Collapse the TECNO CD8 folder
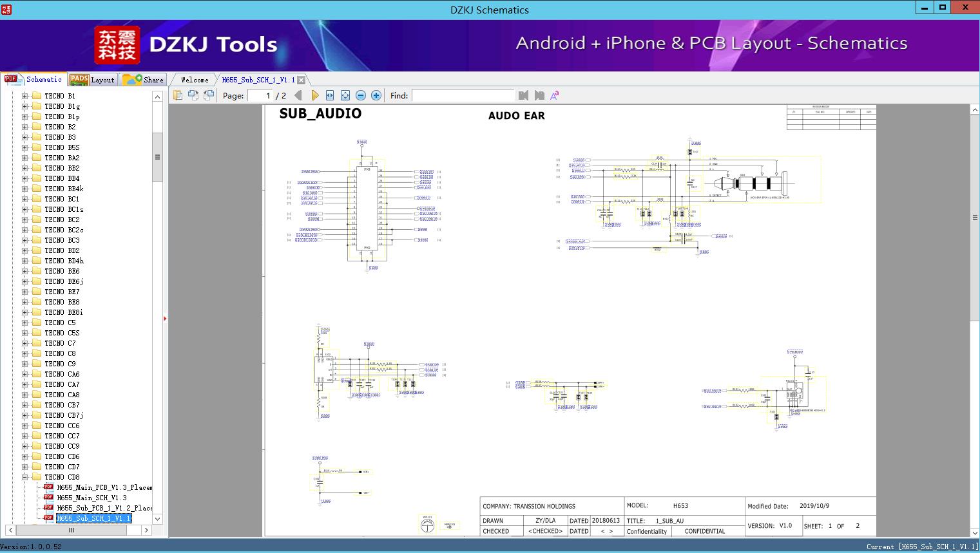The width and height of the screenshot is (980, 553). (25, 477)
